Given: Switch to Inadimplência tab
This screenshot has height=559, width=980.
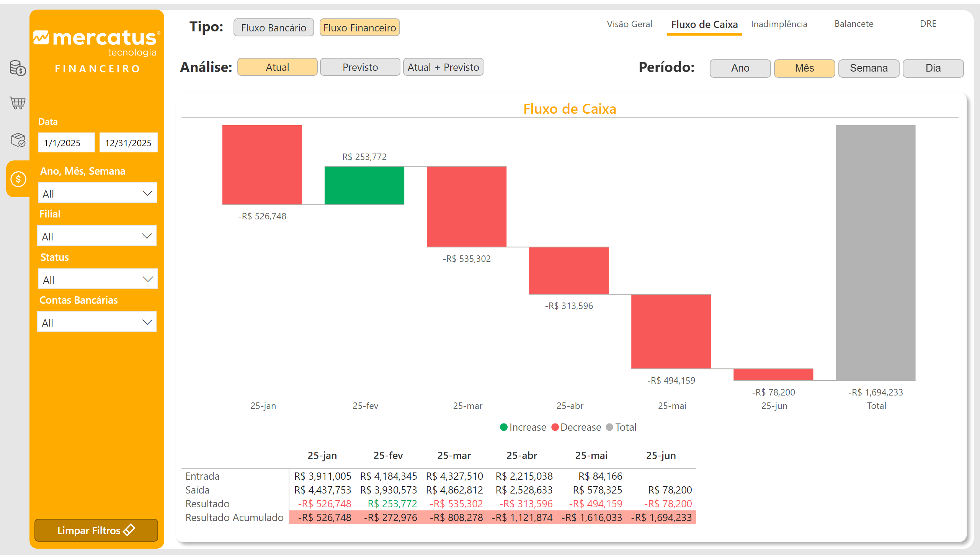Looking at the screenshot, I should point(779,24).
